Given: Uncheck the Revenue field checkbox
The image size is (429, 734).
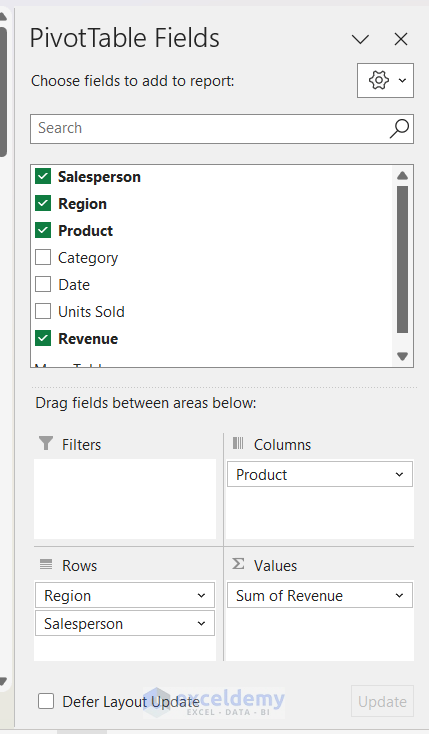Looking at the screenshot, I should click(x=43, y=338).
